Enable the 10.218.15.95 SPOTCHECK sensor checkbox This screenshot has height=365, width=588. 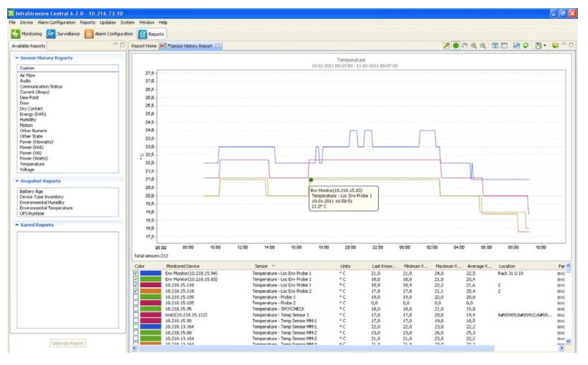[x=136, y=309]
